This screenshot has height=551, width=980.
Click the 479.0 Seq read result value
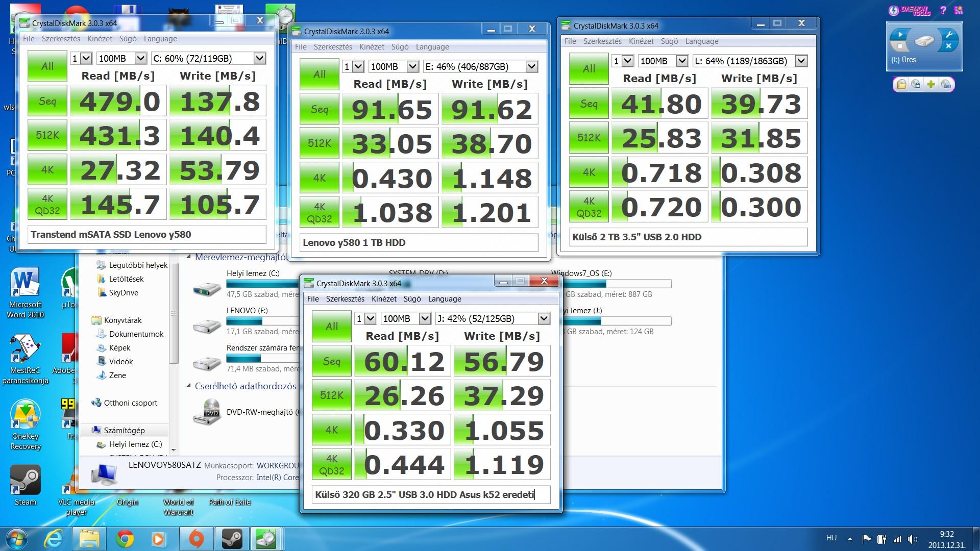119,101
